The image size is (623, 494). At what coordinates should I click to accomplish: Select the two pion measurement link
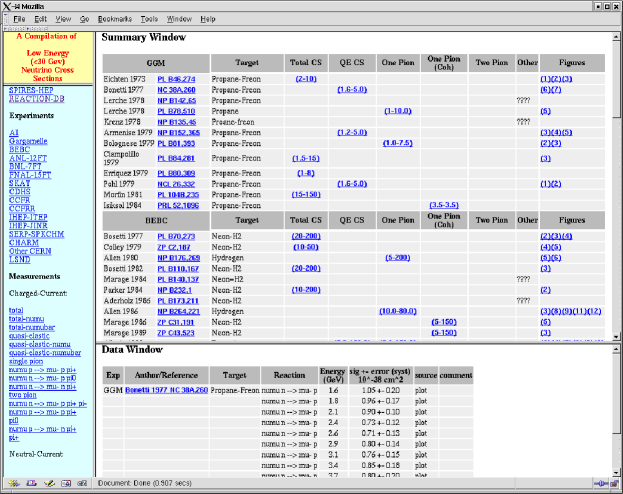23,395
